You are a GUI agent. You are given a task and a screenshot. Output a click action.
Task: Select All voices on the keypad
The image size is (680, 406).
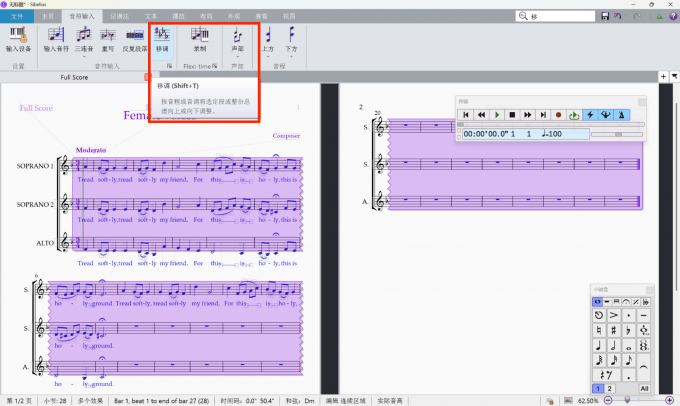(x=644, y=388)
